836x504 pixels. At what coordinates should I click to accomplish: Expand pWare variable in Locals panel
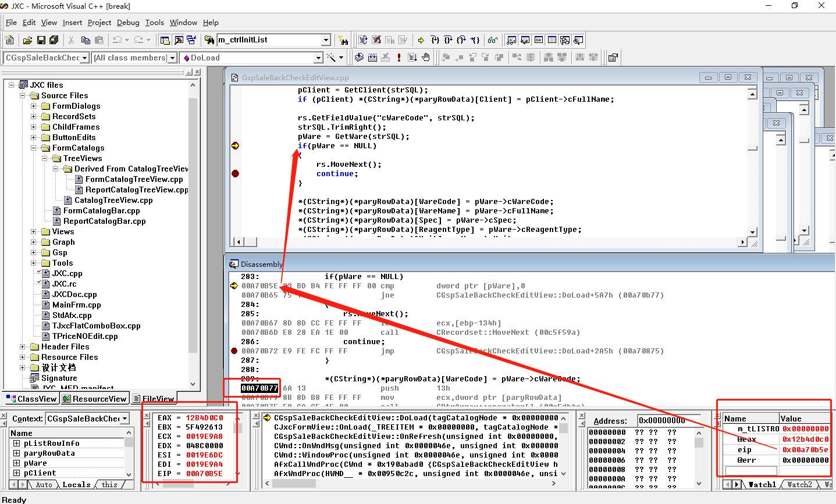[16, 463]
